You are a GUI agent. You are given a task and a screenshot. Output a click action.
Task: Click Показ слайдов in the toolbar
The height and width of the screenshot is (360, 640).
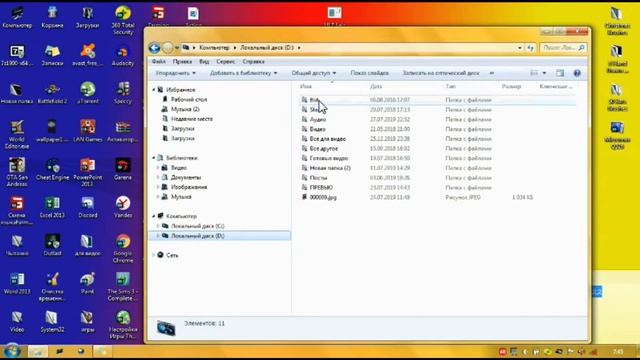coord(369,73)
